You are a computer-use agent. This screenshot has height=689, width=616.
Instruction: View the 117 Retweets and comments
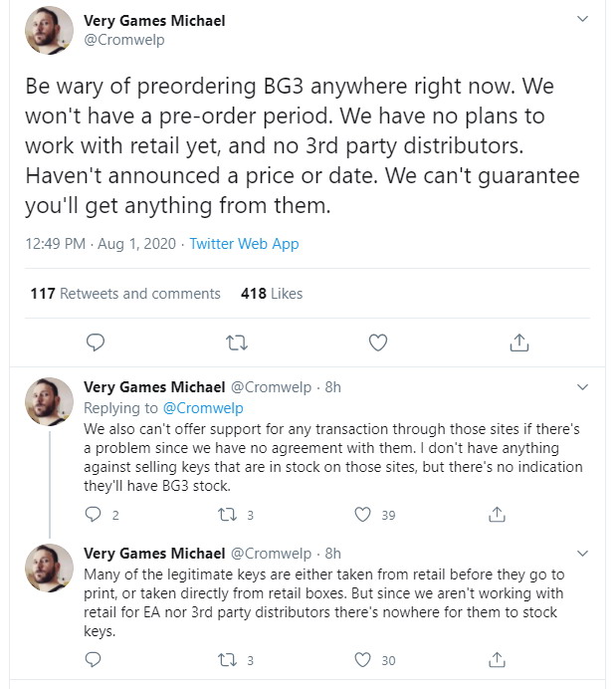(x=125, y=294)
